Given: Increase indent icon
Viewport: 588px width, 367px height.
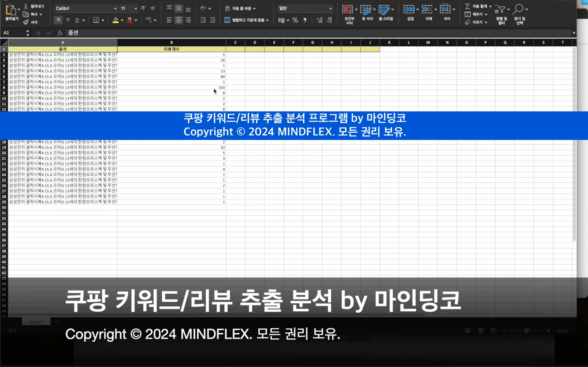Looking at the screenshot, I should (212, 20).
